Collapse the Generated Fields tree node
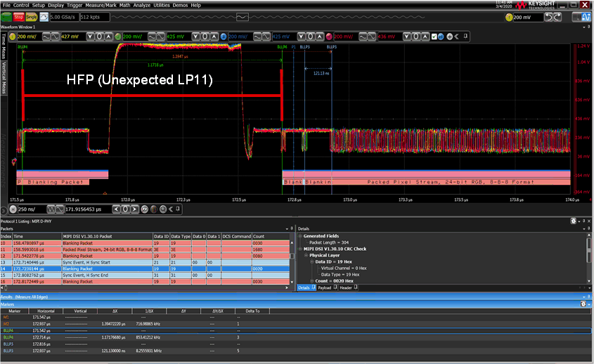The width and height of the screenshot is (594, 364). click(x=299, y=236)
